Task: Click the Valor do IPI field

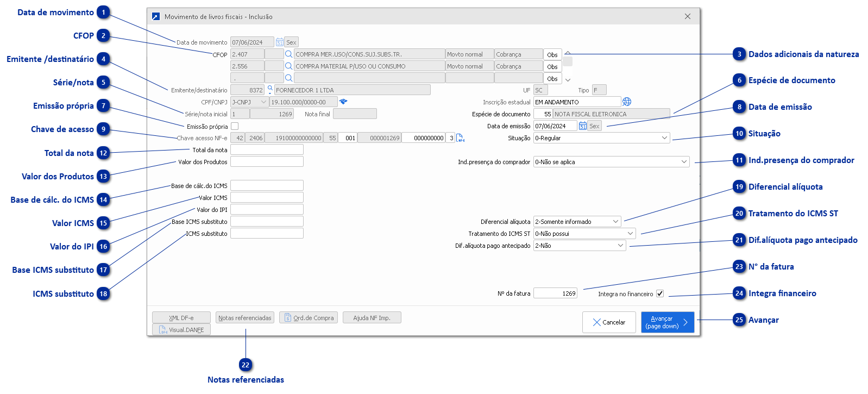Action: (x=267, y=210)
